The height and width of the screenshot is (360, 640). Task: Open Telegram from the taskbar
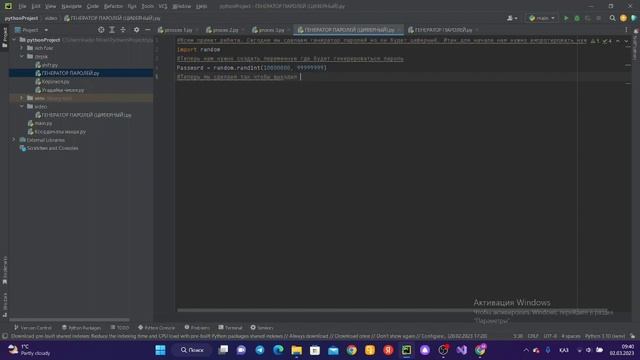tap(260, 350)
